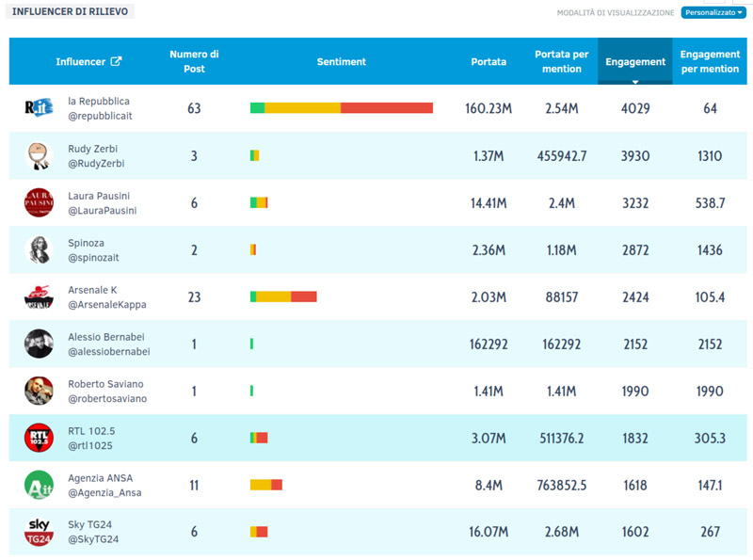
Task: Open the Personalizzato view mode dropdown
Action: click(x=713, y=12)
